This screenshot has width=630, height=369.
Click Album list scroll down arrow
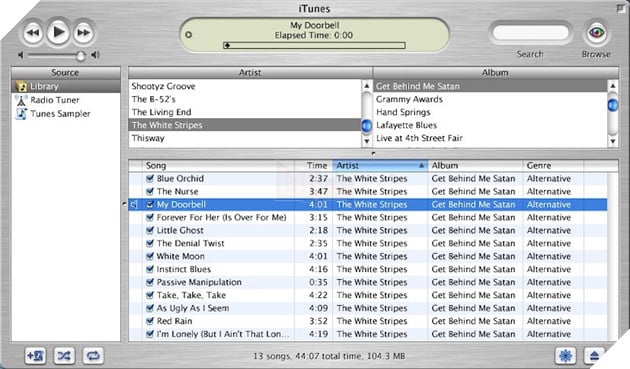612,141
